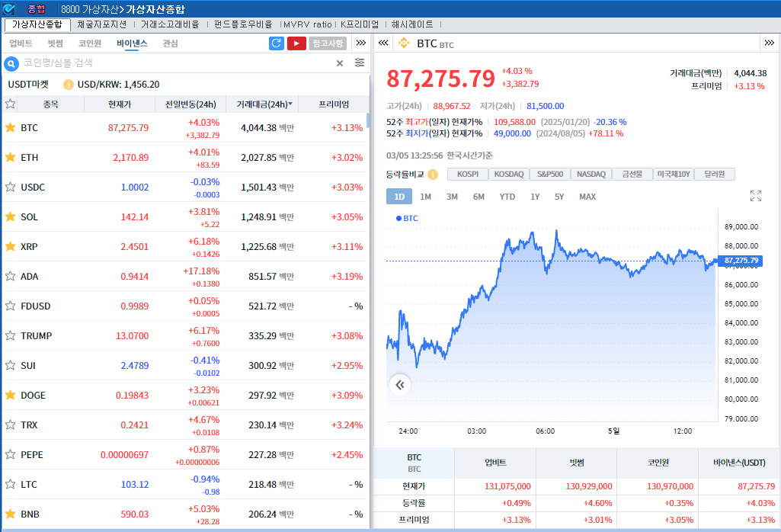
Task: Unfavorite BTC by clicking its star
Action: point(11,127)
